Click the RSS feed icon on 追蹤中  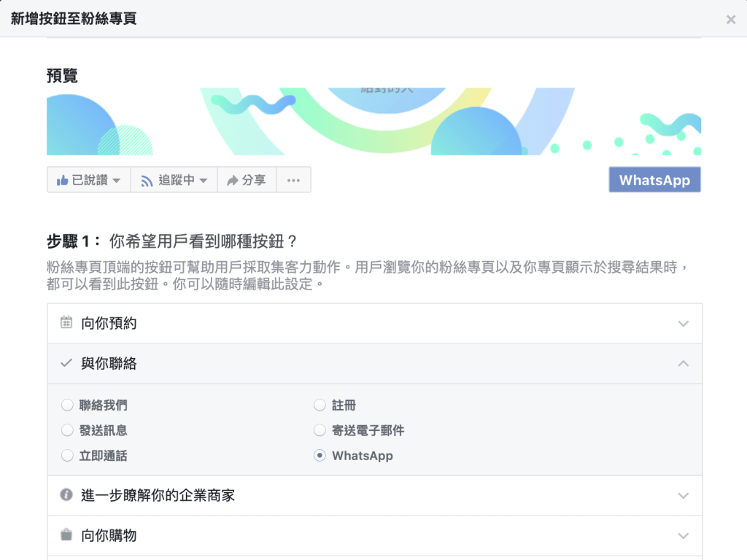[147, 180]
